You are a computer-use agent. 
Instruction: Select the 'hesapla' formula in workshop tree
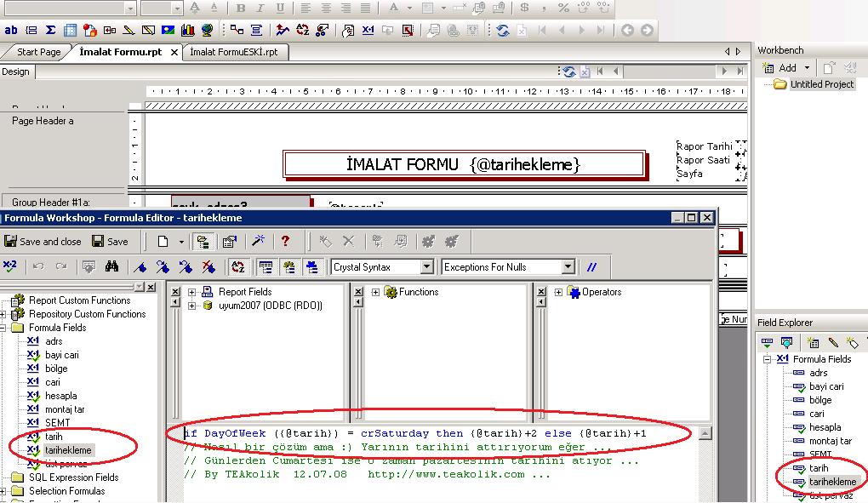(x=61, y=396)
